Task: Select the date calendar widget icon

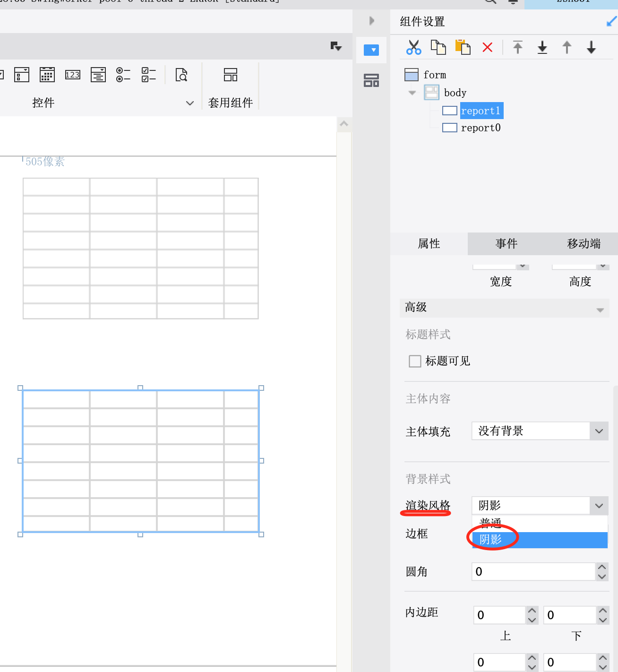Action: 47,75
